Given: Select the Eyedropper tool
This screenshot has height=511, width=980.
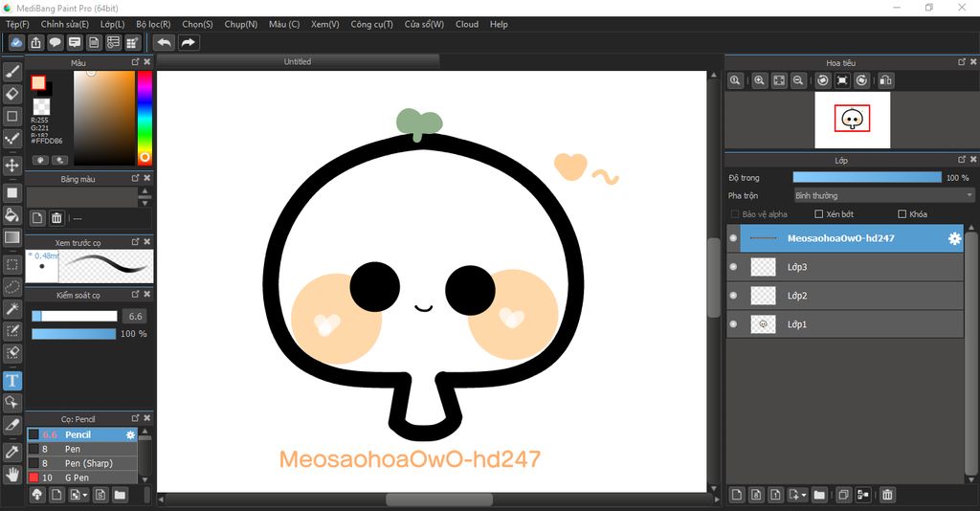Looking at the screenshot, I should pyautogui.click(x=11, y=453).
